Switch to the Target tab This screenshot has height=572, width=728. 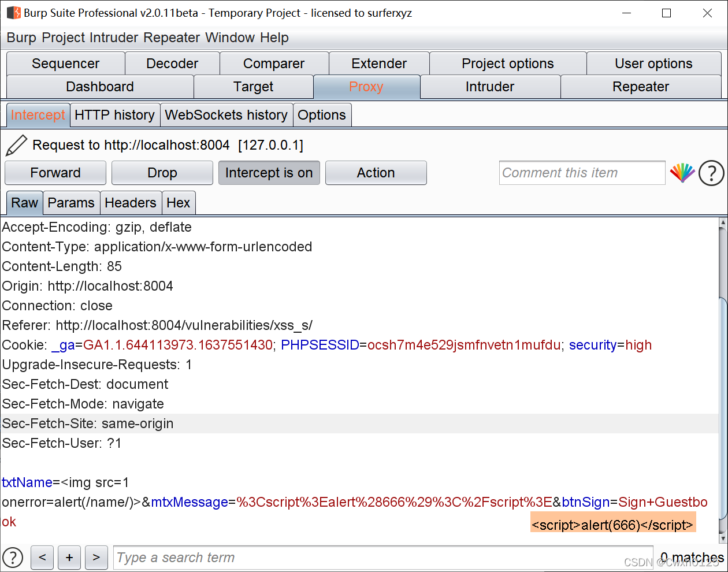click(x=254, y=87)
